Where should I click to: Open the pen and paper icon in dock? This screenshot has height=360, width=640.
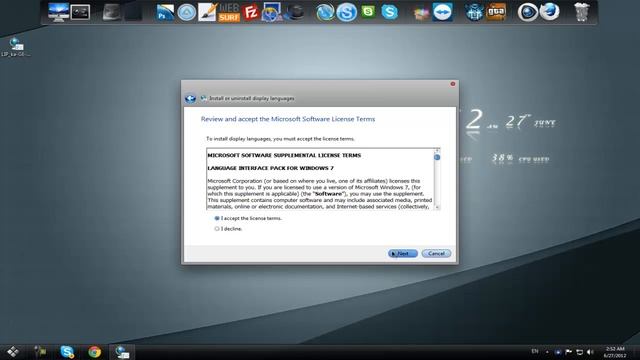[207, 12]
